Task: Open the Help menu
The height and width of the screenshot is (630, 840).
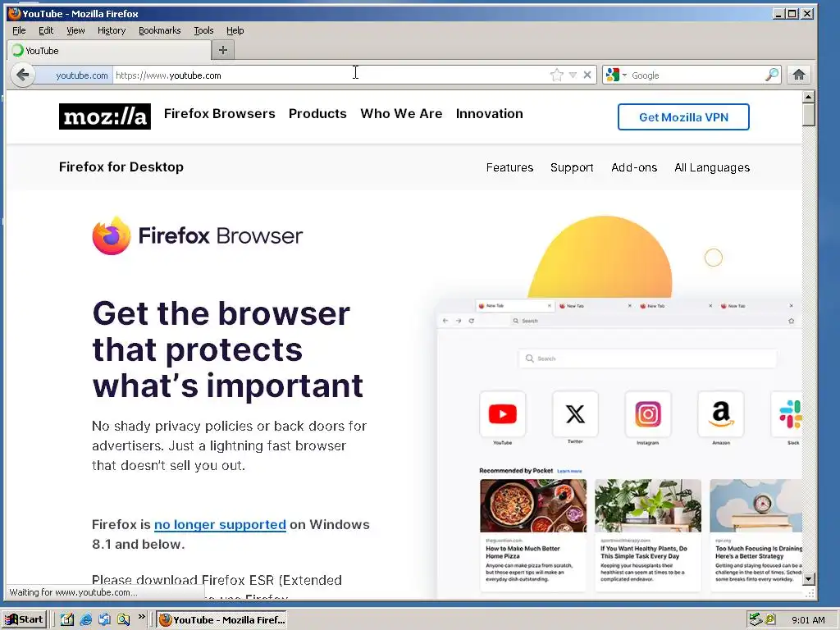Action: (x=235, y=30)
